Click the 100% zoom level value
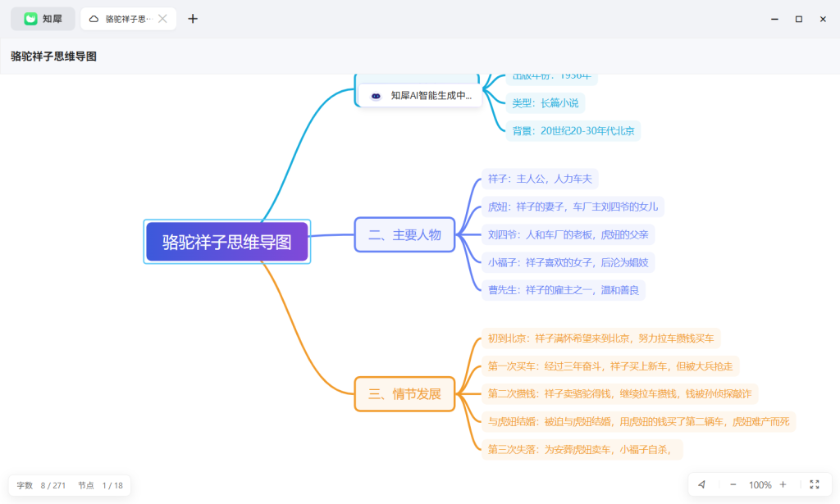The image size is (840, 504). point(760,484)
